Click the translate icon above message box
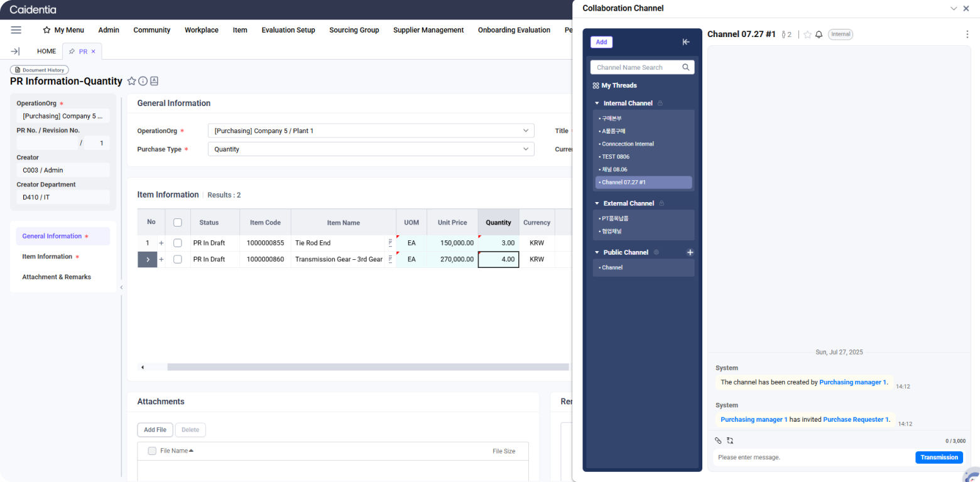 point(730,441)
